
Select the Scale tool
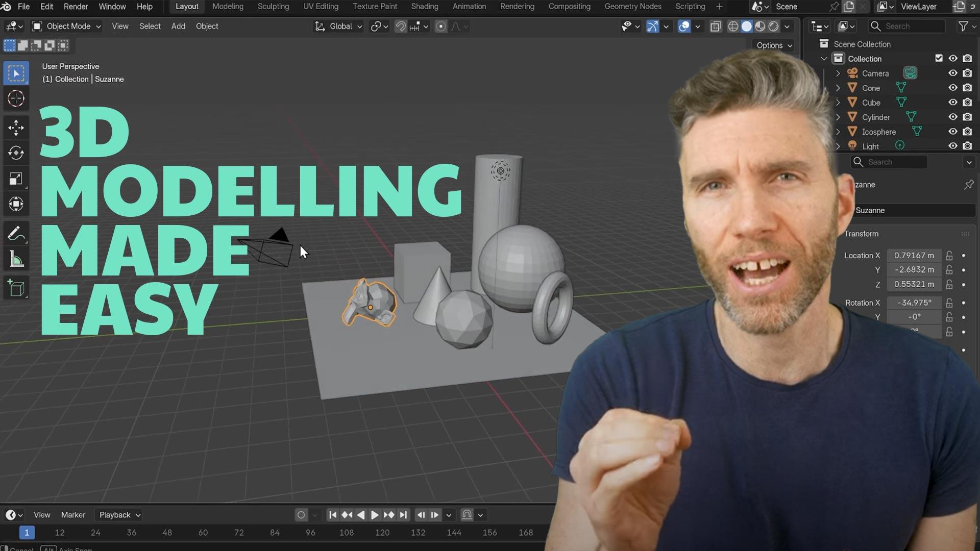click(16, 179)
